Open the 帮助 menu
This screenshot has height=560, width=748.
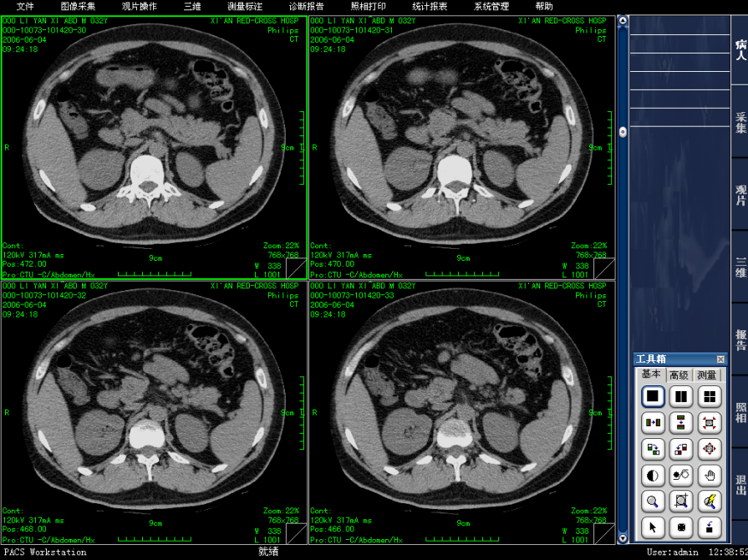coord(544,6)
